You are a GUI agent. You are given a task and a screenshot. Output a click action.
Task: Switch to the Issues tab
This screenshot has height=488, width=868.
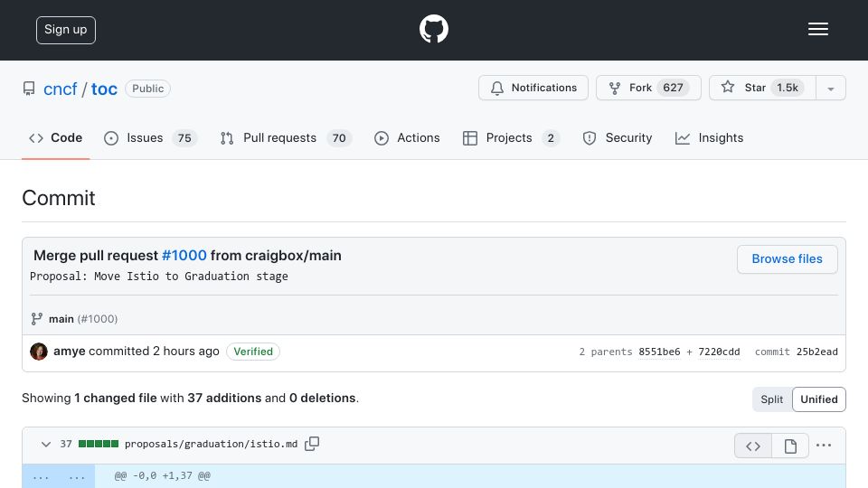150,137
